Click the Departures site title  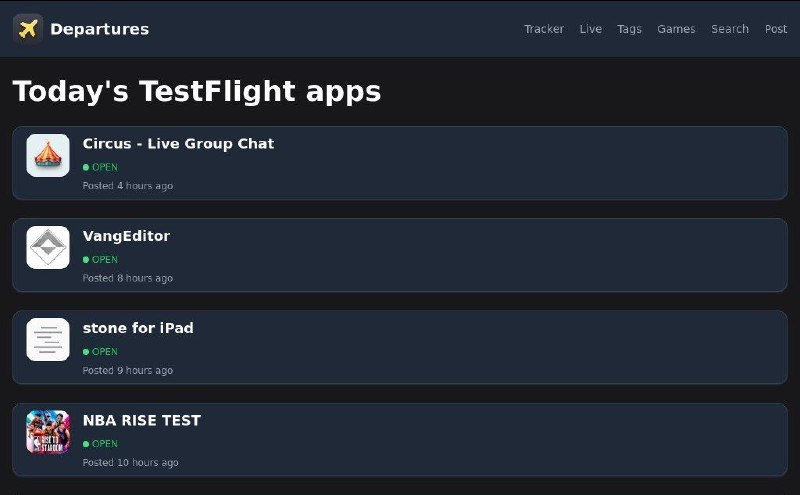(x=99, y=29)
